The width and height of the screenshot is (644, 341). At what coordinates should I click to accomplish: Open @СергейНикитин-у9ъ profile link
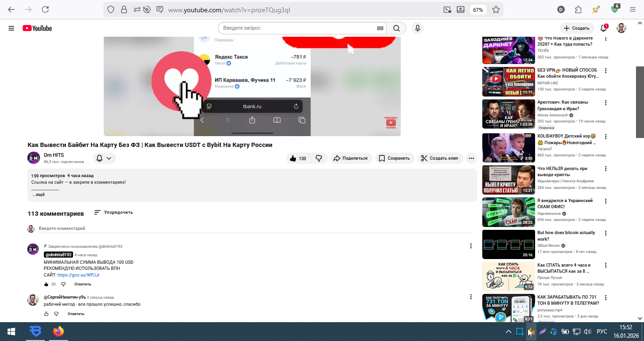tap(65, 297)
